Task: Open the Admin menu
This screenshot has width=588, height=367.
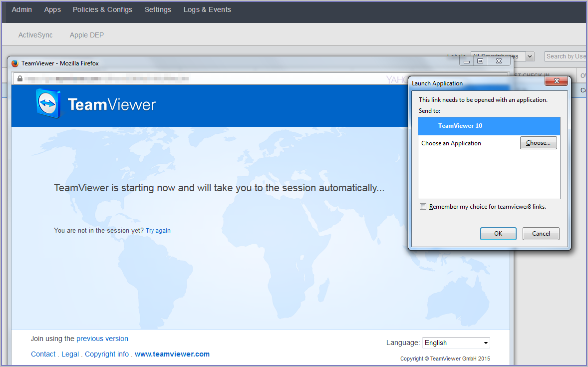Action: point(22,10)
